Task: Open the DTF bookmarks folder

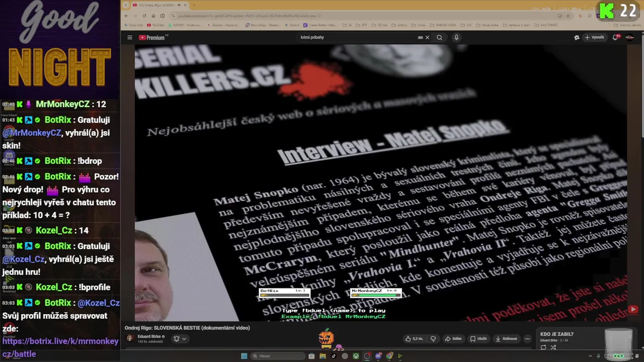Action: point(362,25)
